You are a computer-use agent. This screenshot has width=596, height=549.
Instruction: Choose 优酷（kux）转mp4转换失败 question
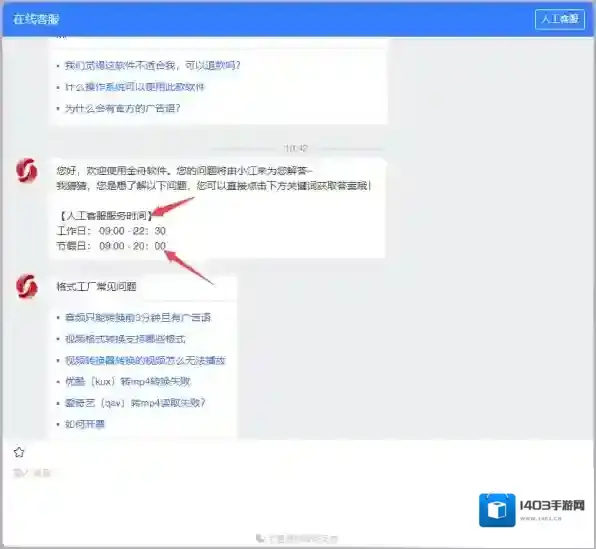[x=128, y=381]
